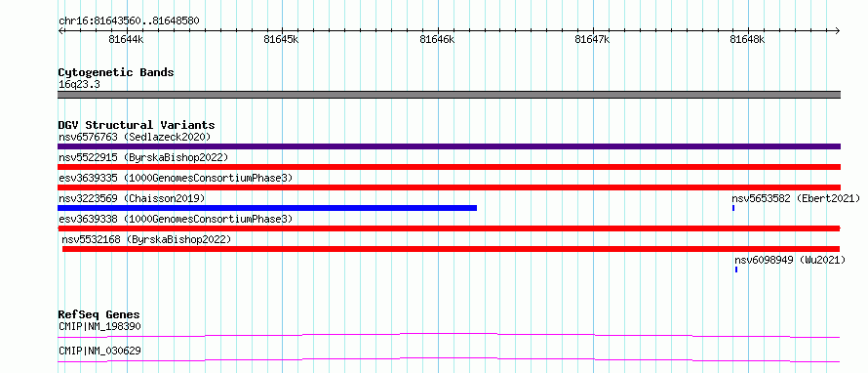Click the esv3639338 (1000GenomesConsortiumPhase3) label
Screen dimensions: 868x373
point(175,219)
